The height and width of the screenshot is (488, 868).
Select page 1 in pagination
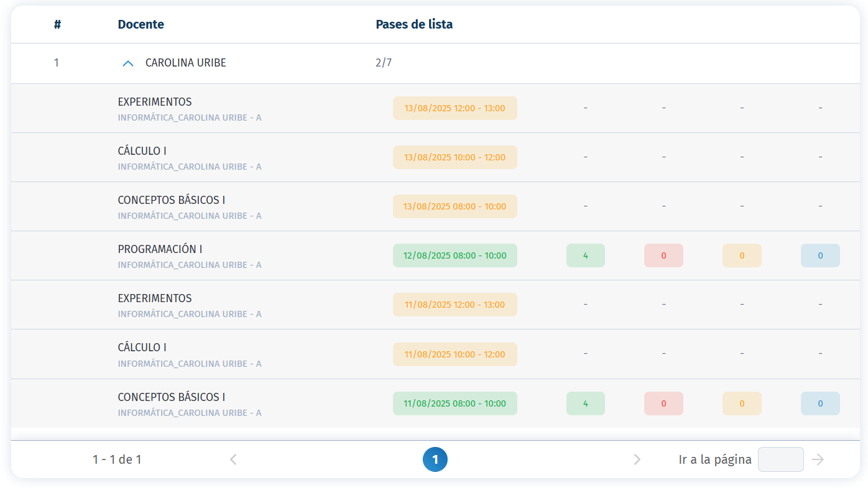[x=435, y=459]
